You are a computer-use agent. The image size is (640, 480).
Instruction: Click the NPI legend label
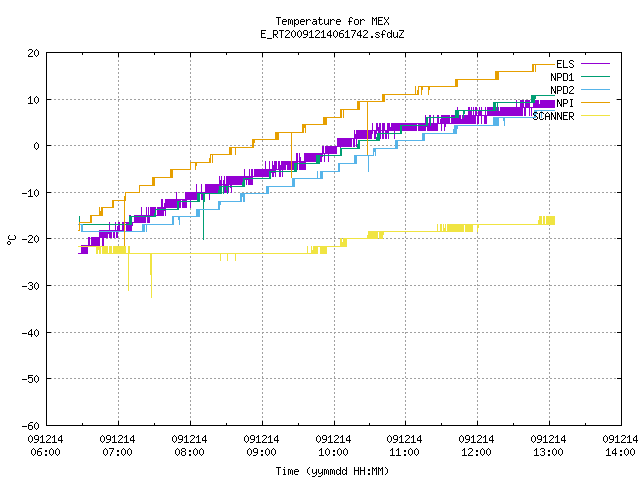(x=565, y=103)
